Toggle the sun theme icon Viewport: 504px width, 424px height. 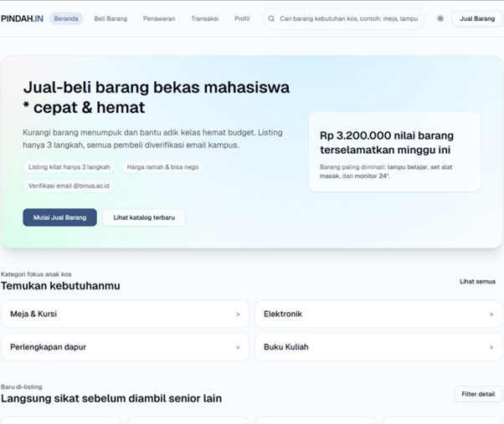[440, 18]
